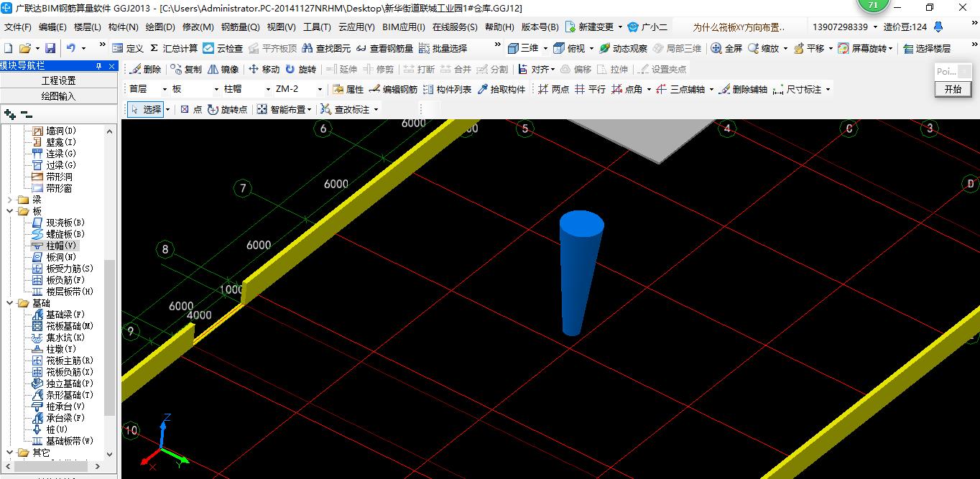Click 屏幕旋转 screen rotate

point(862,48)
